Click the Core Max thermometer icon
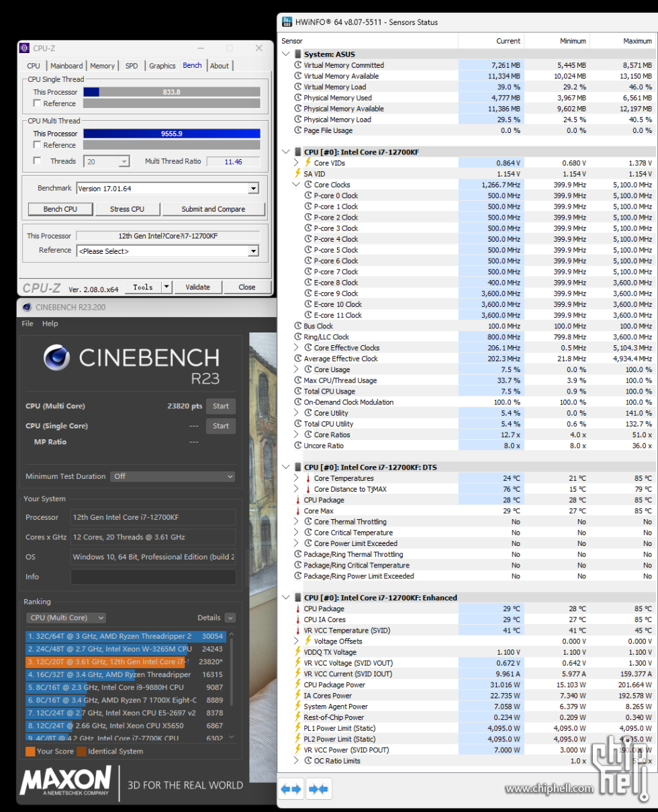Viewport: 658px width, 812px height. 298,510
